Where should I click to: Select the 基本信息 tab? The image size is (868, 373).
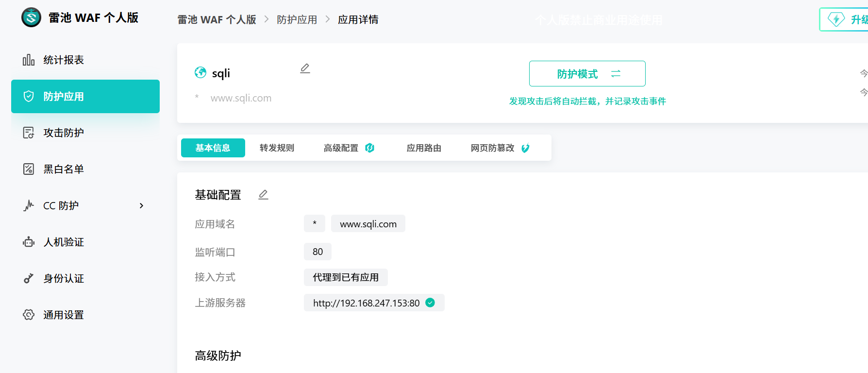213,148
